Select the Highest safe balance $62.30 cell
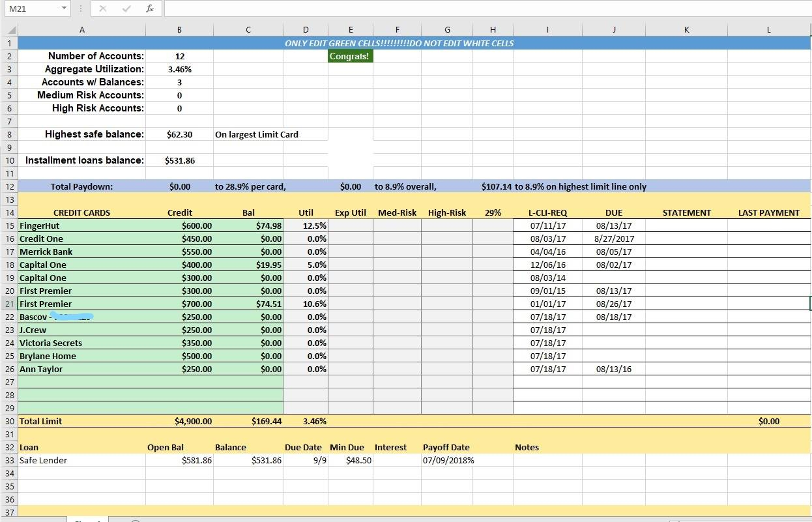This screenshot has width=812, height=522. (179, 134)
